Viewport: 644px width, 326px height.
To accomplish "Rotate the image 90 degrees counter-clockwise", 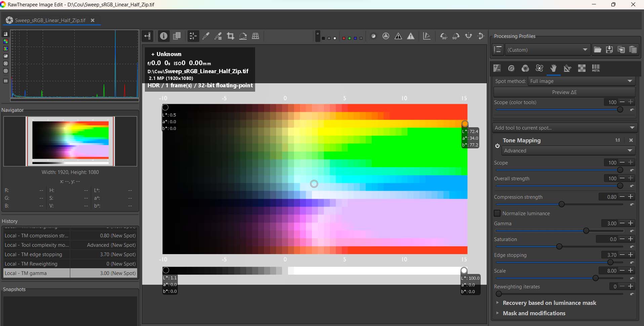I will point(444,36).
